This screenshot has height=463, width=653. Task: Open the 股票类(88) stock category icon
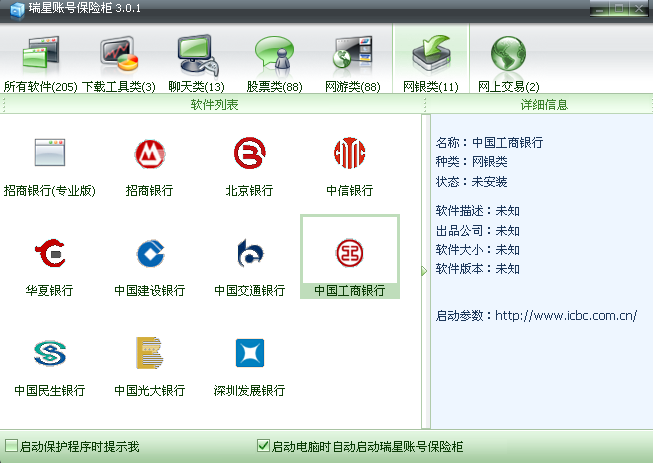tap(274, 53)
